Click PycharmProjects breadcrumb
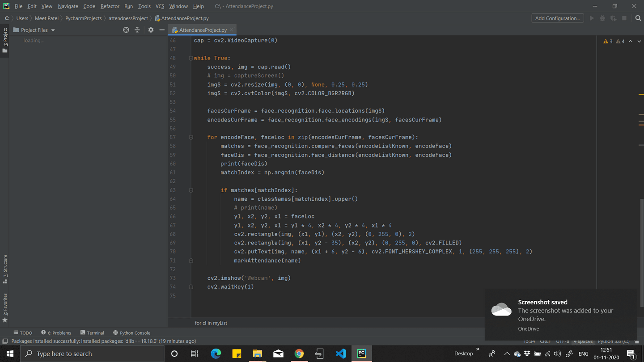The image size is (644, 362). point(84,18)
